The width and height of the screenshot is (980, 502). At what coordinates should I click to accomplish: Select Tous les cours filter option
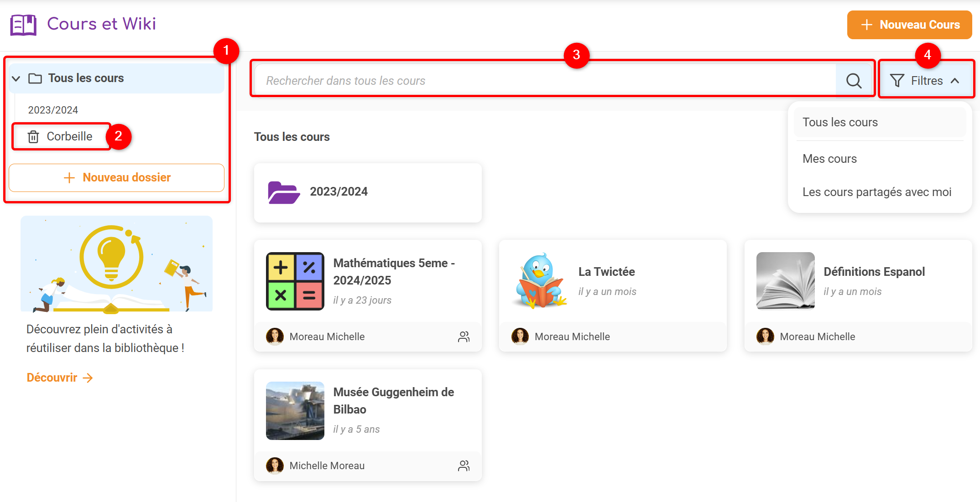[x=840, y=122]
